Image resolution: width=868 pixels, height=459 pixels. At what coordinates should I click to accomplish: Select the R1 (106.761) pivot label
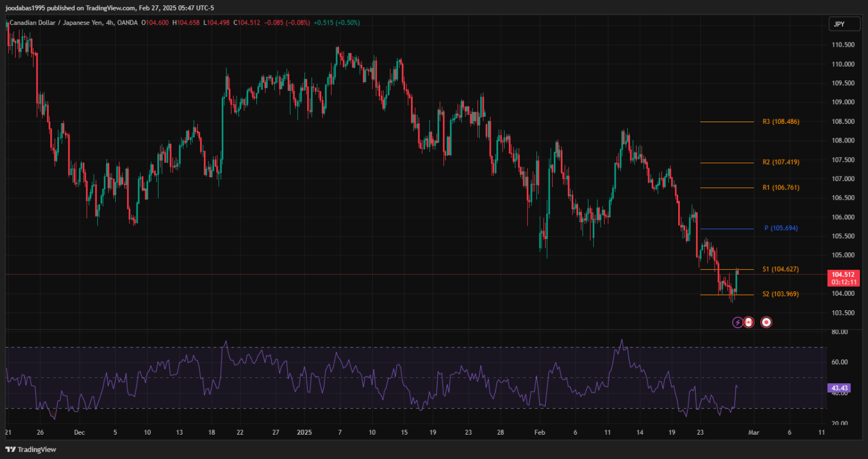780,188
